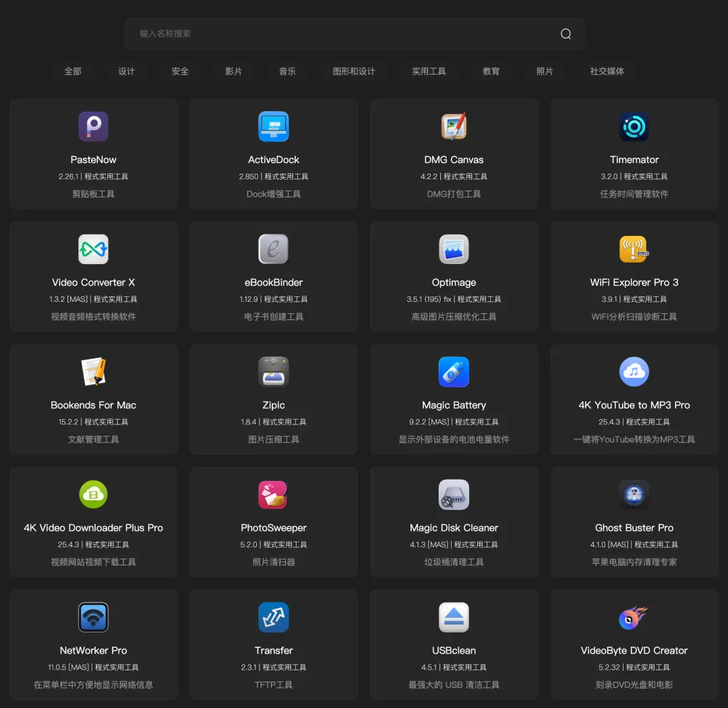Click the VideoByte DVD Creator icon
The width and height of the screenshot is (728, 708).
[x=634, y=617]
